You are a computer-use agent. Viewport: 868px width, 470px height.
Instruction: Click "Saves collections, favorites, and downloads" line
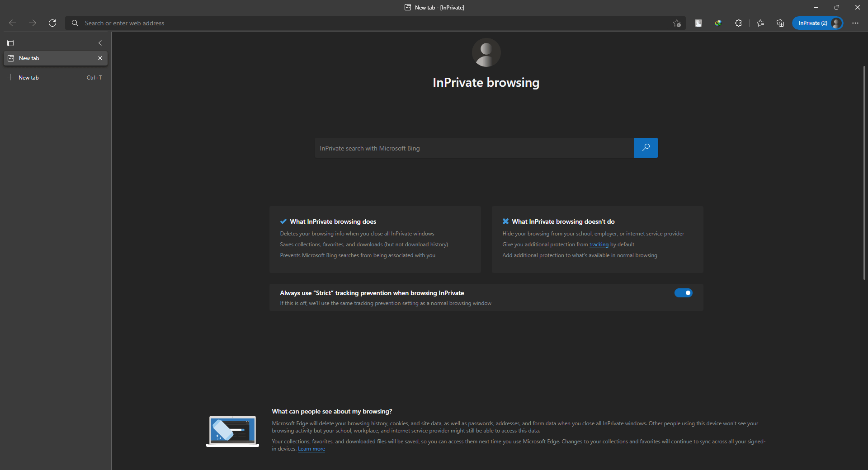364,244
